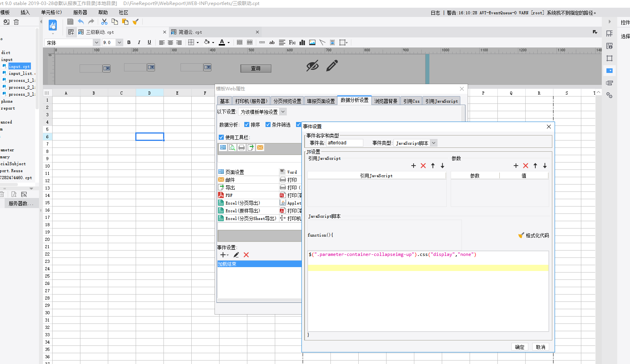The width and height of the screenshot is (630, 364).
Task: Click the pencil edit icon in parameter pane
Action: 332,66
